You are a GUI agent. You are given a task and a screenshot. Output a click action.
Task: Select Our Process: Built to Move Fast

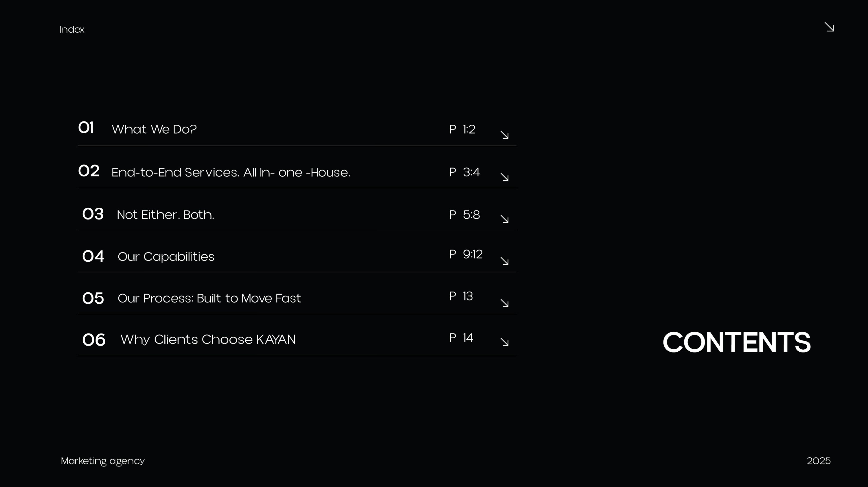(x=209, y=298)
